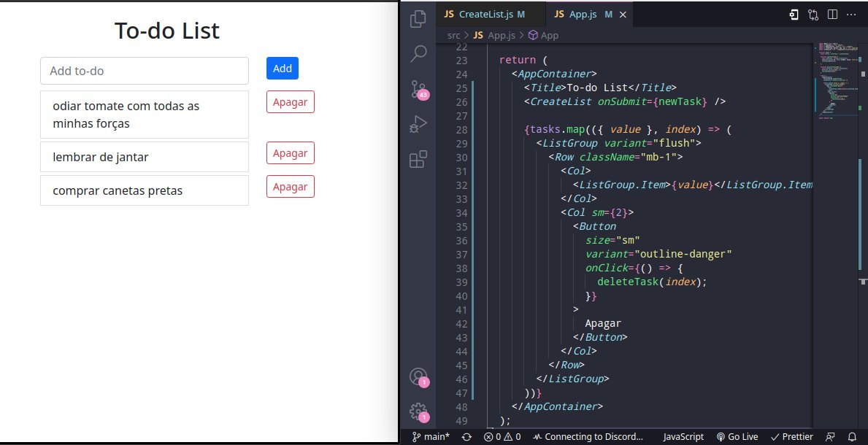Click the compare changes icon in editor toolbar

tap(813, 15)
